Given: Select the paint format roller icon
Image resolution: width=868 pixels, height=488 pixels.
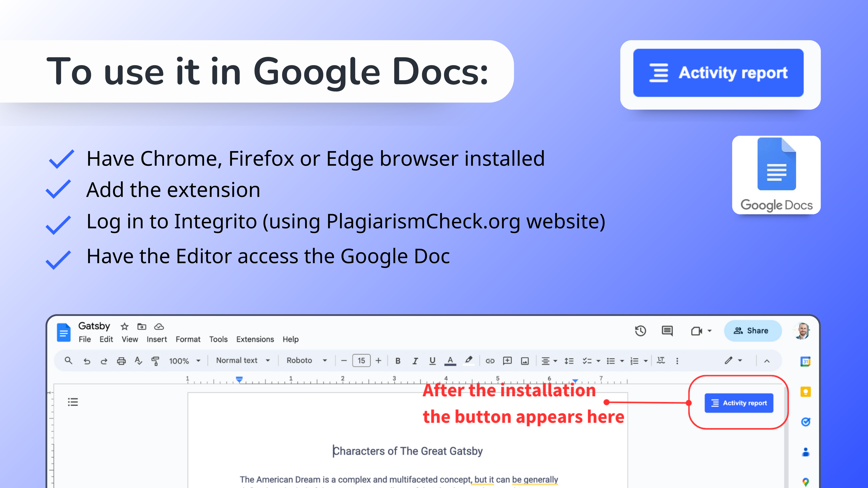Looking at the screenshot, I should [x=155, y=361].
